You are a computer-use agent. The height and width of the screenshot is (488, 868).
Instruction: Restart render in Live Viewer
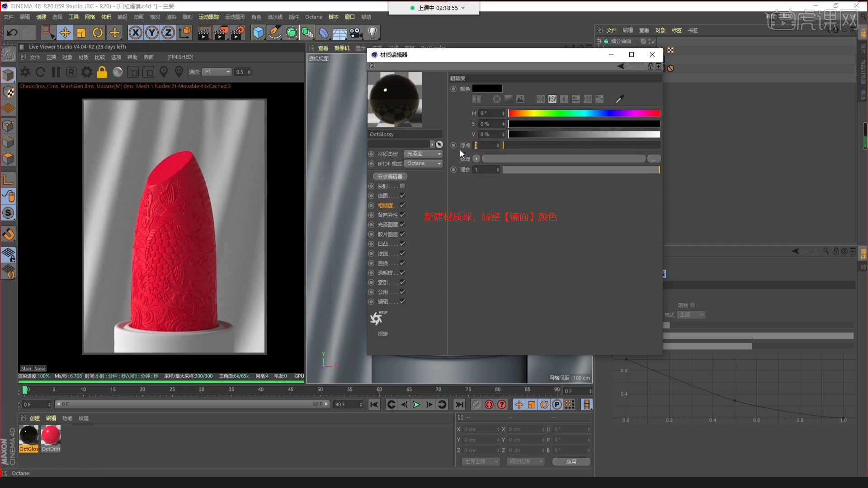tap(40, 72)
